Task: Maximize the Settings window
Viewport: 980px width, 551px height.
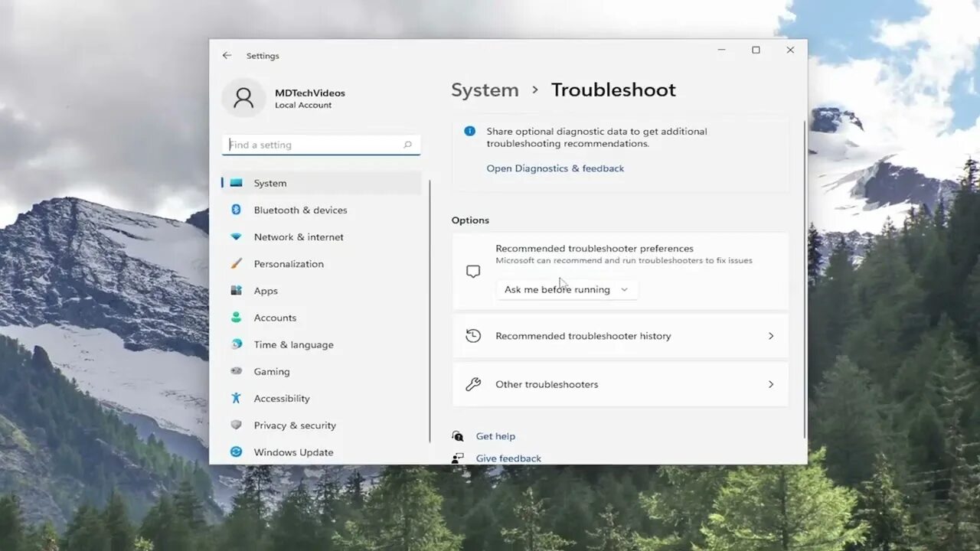Action: pos(756,50)
